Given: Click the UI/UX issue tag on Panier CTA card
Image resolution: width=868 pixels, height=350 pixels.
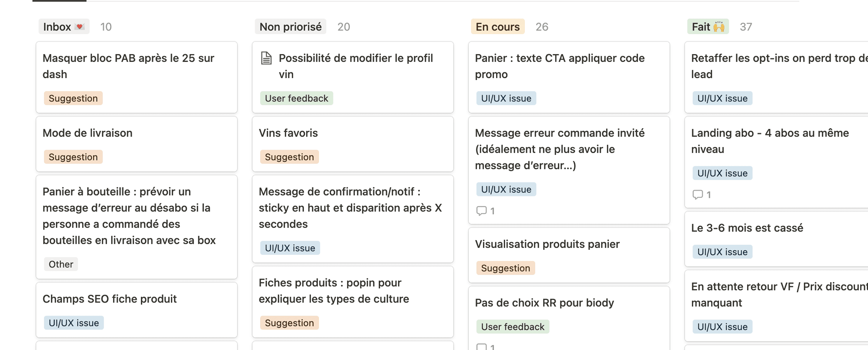Looking at the screenshot, I should (506, 98).
